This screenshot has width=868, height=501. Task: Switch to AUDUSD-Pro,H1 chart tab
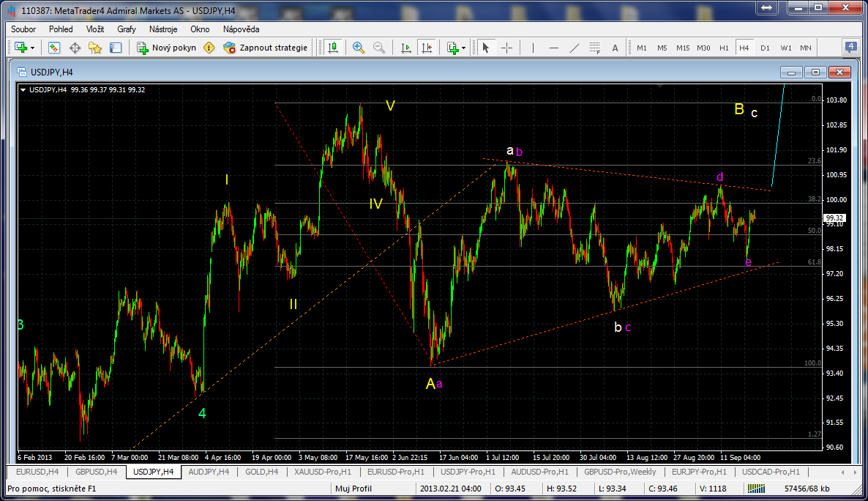pos(539,472)
